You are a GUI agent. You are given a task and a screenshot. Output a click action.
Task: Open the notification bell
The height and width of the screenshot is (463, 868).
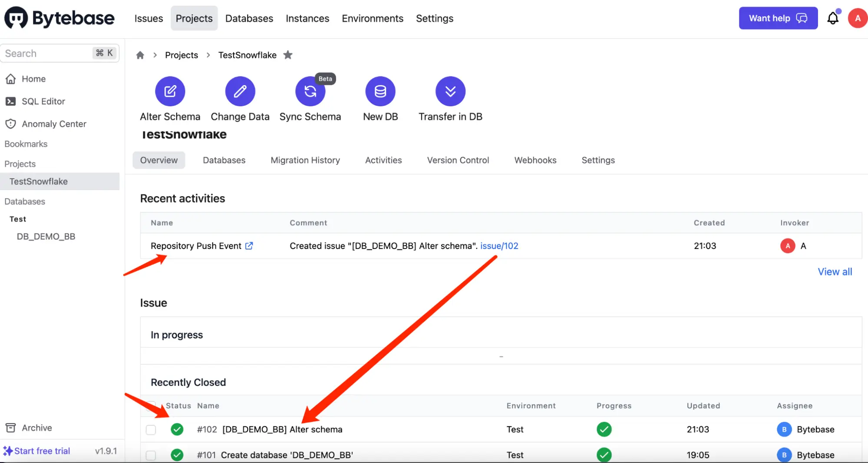pos(833,18)
